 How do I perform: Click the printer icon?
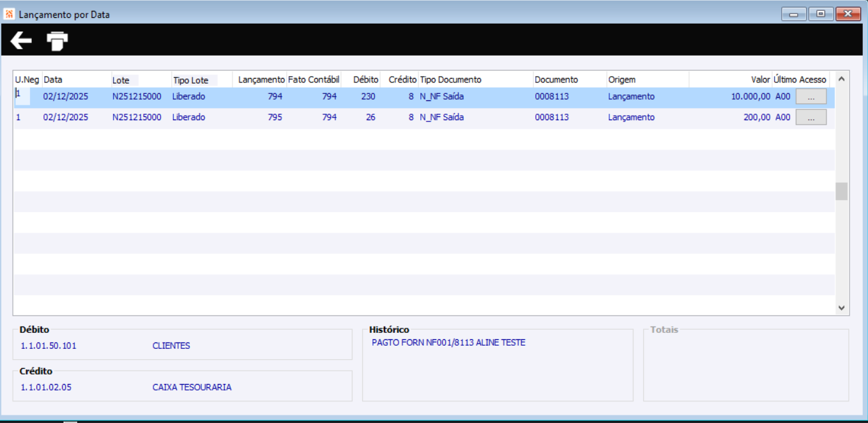coord(57,41)
